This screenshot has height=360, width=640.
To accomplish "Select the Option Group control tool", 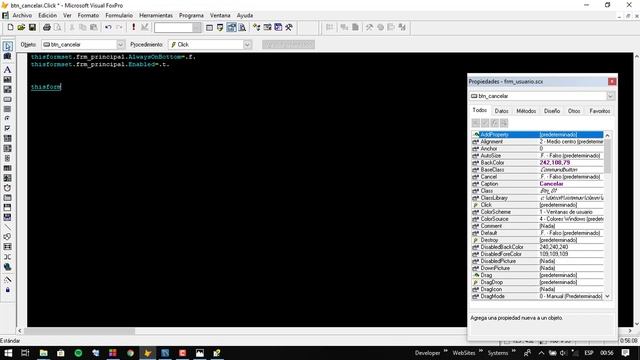I will point(7,119).
